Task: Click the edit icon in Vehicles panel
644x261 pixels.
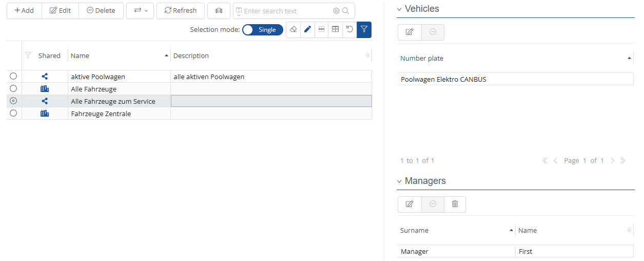Action: coord(409,32)
